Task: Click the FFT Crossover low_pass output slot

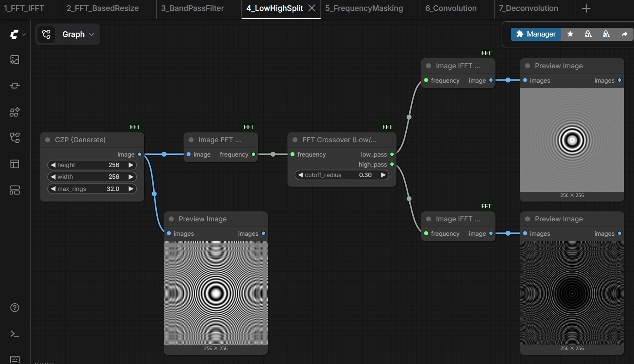Action: 392,154
